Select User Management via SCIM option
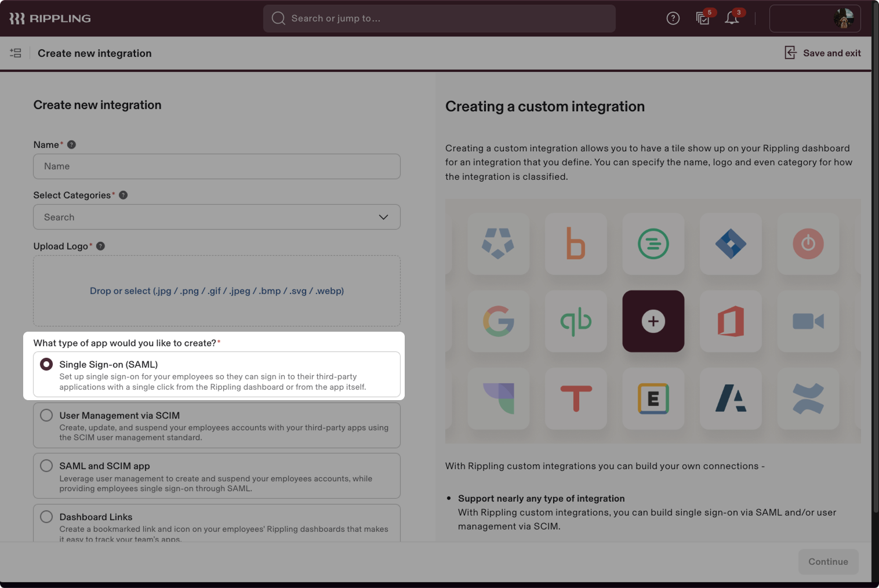This screenshot has height=588, width=879. point(46,415)
